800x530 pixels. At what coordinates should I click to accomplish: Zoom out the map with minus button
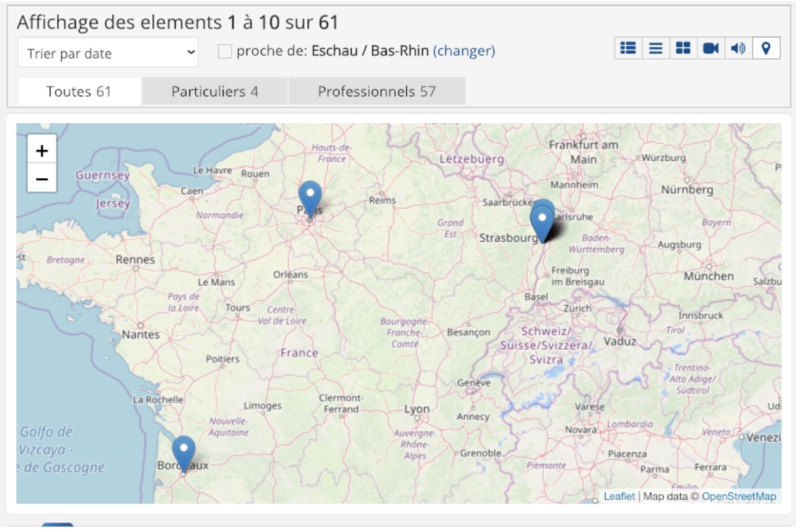41,179
